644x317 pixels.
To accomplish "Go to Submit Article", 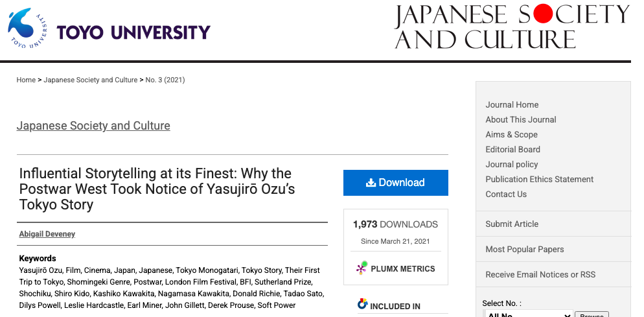I will pyautogui.click(x=512, y=224).
